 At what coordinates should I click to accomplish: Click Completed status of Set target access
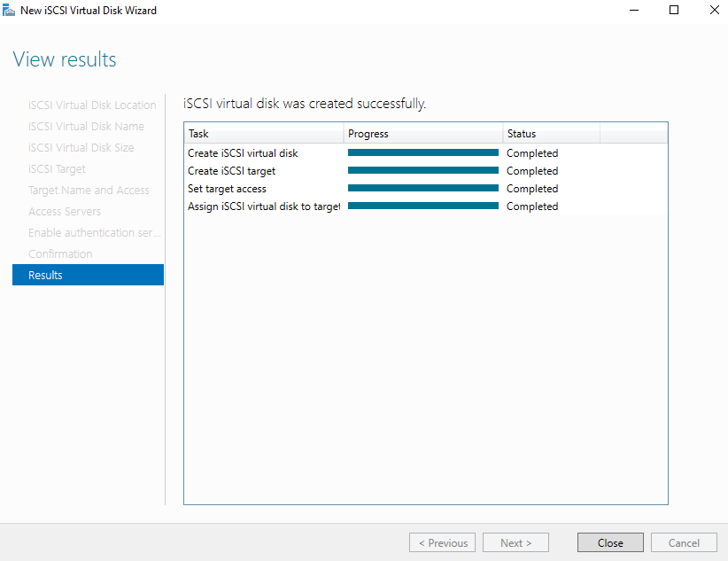pos(532,188)
